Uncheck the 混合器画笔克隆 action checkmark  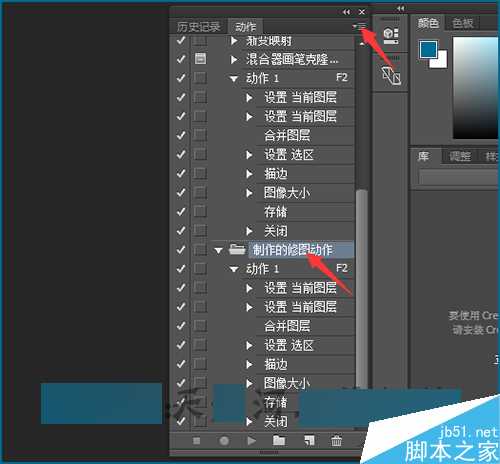pyautogui.click(x=181, y=59)
